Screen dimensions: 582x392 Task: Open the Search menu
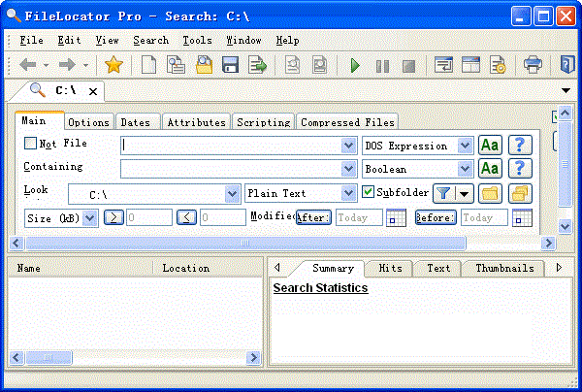[150, 40]
